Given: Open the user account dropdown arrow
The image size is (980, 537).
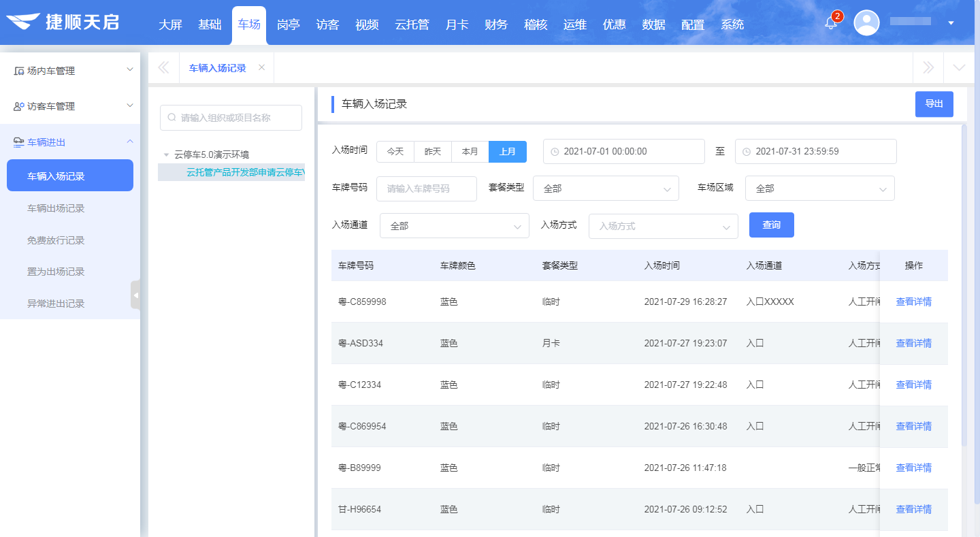Looking at the screenshot, I should (x=951, y=22).
